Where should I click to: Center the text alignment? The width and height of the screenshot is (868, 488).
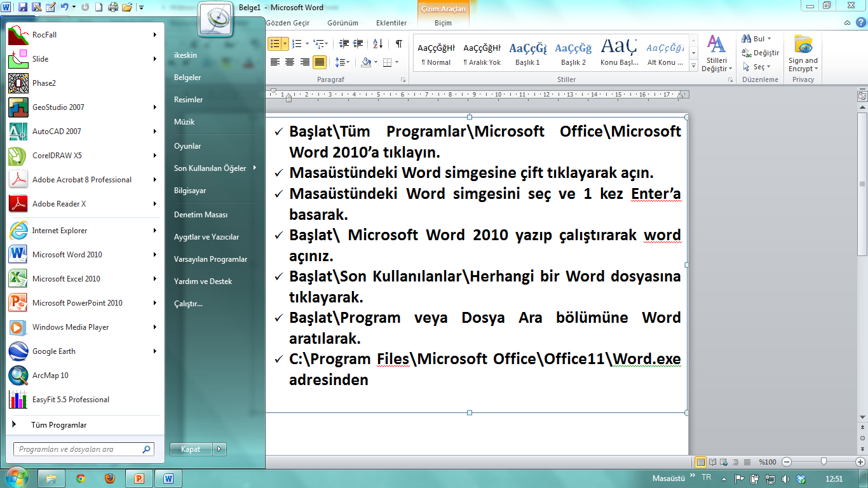290,62
